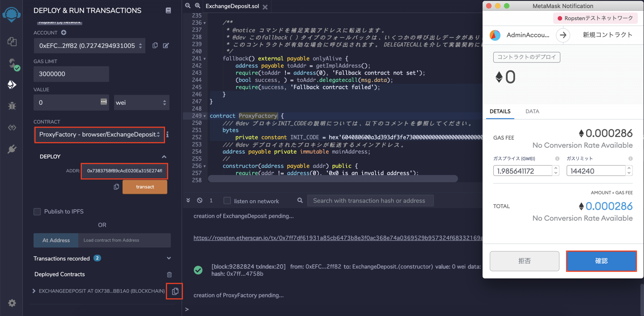Copy ExchangeDeposit contract address icon
The image size is (644, 316).
pyautogui.click(x=175, y=291)
